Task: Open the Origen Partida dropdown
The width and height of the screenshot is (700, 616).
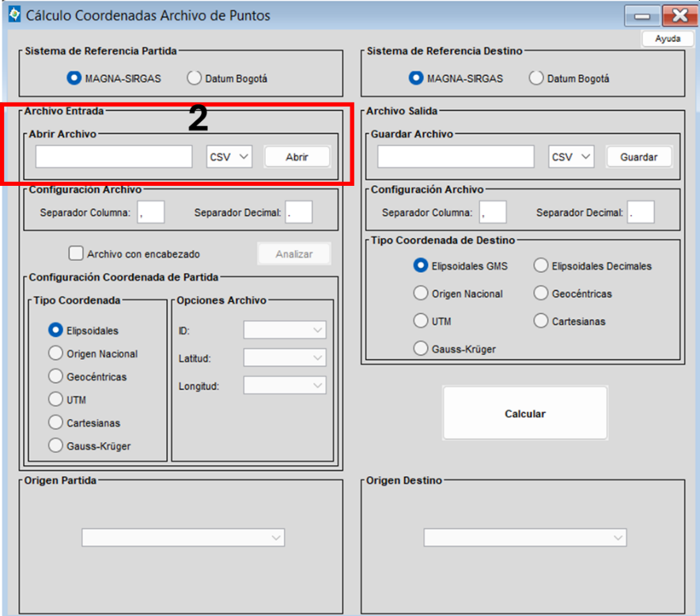Action: pos(183,538)
